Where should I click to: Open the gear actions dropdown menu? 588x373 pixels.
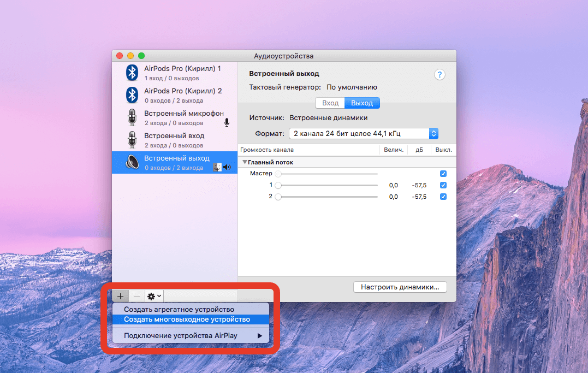point(154,296)
